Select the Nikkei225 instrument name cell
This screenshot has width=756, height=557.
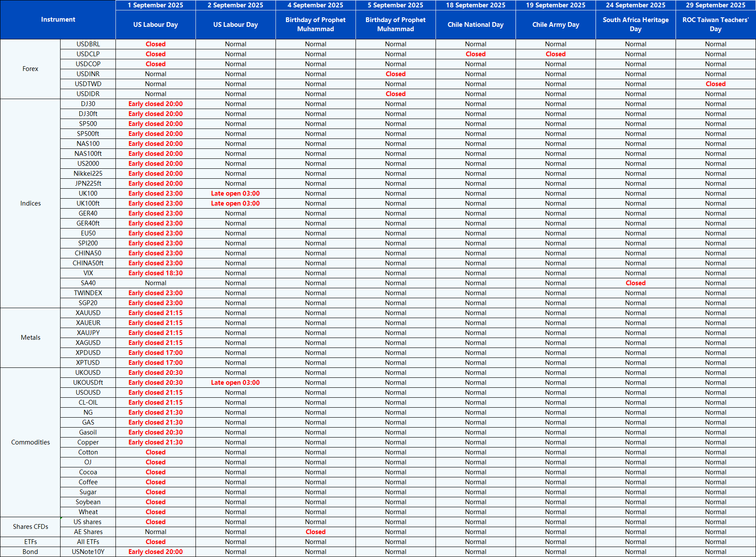click(x=88, y=174)
